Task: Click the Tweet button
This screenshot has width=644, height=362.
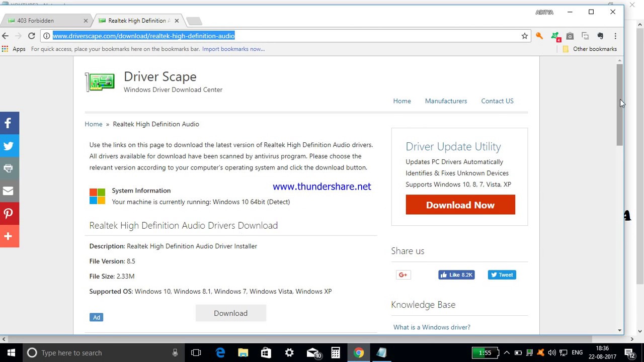Action: (502, 275)
